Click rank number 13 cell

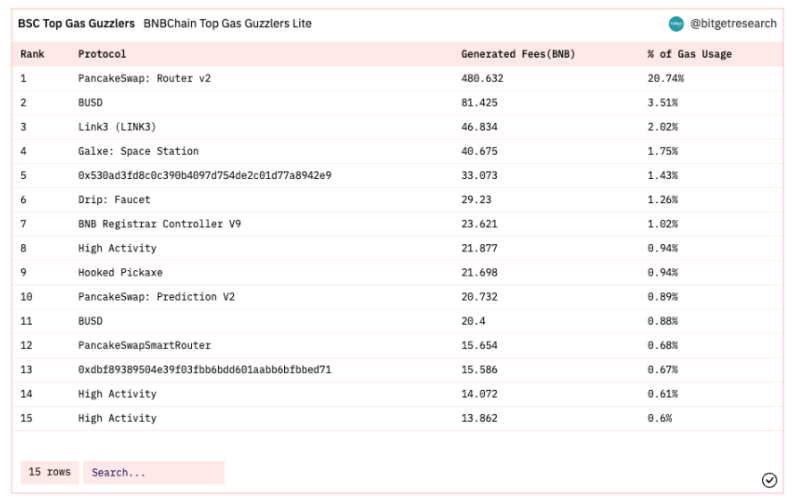(x=26, y=370)
